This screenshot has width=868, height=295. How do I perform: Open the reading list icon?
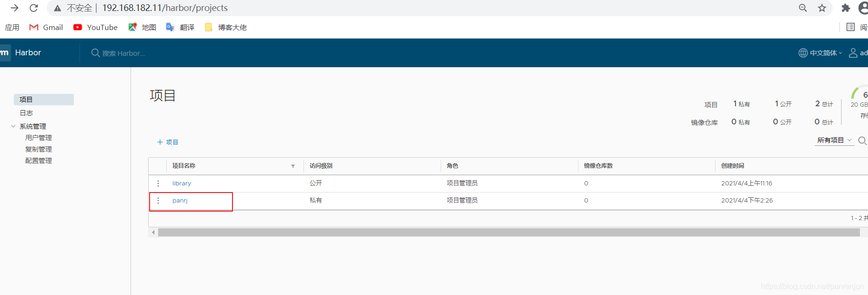pos(850,27)
